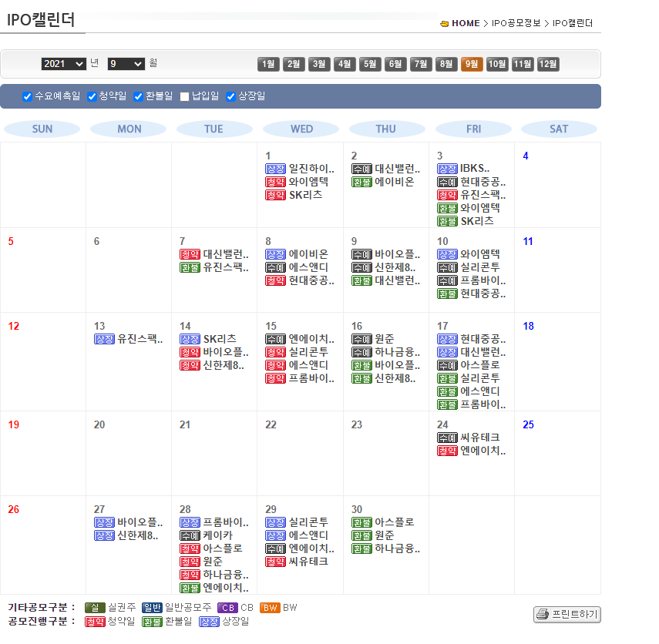Open 케이카 forecast entry on September 28
The width and height of the screenshot is (659, 644).
tap(217, 535)
